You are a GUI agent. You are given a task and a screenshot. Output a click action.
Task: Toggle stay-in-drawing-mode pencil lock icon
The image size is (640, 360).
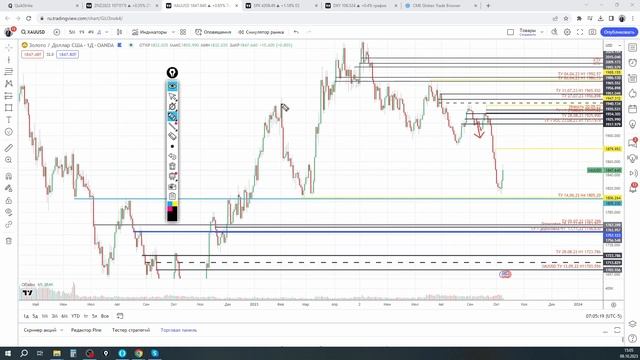pos(9,188)
